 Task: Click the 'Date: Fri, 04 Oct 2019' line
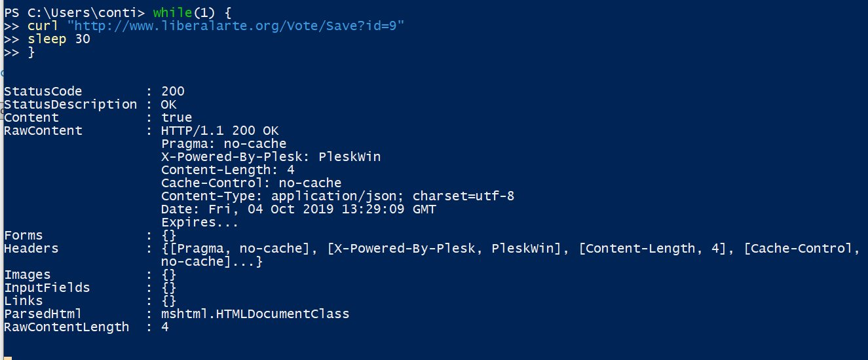[298, 209]
